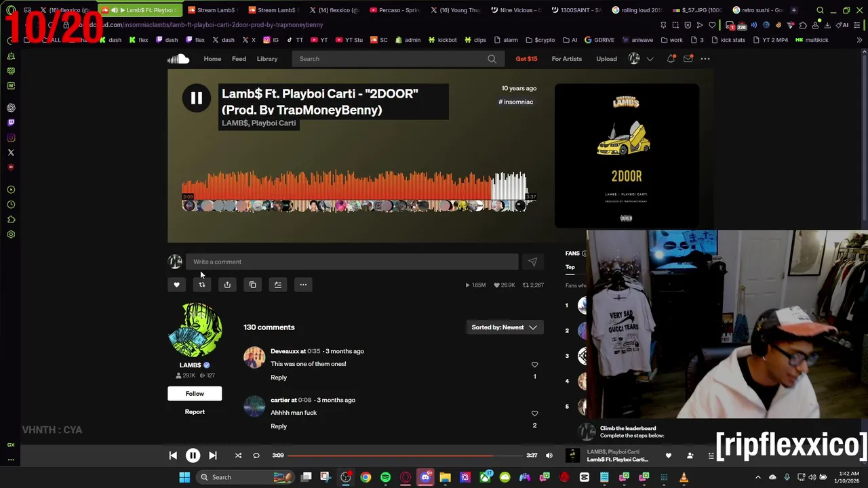This screenshot has width=868, height=488.
Task: Open the X icon in the browser sidebar
Action: tap(11, 152)
